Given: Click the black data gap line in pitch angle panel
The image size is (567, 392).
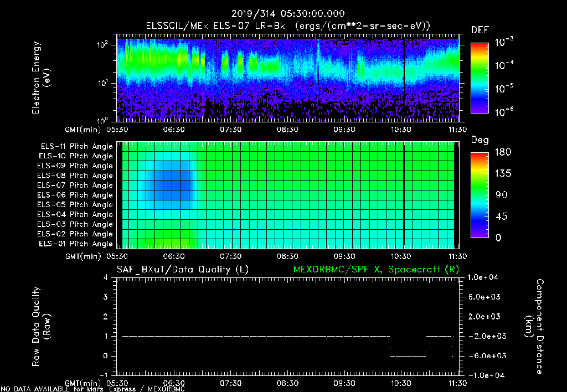Looking at the screenshot, I should point(404,195).
